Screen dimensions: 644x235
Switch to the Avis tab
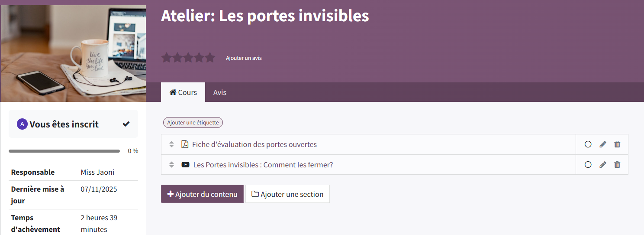pyautogui.click(x=220, y=92)
